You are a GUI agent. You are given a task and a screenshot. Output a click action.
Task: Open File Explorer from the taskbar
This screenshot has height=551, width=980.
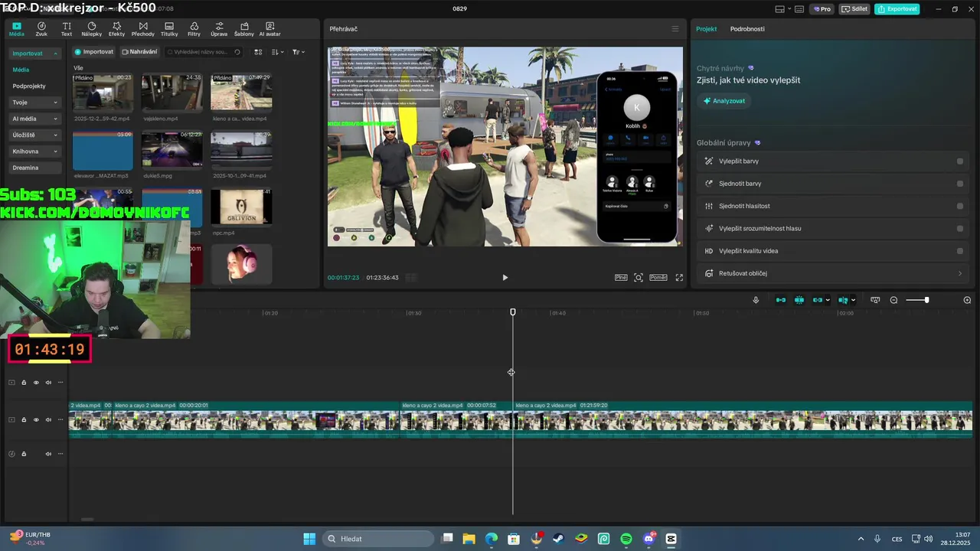click(x=469, y=539)
